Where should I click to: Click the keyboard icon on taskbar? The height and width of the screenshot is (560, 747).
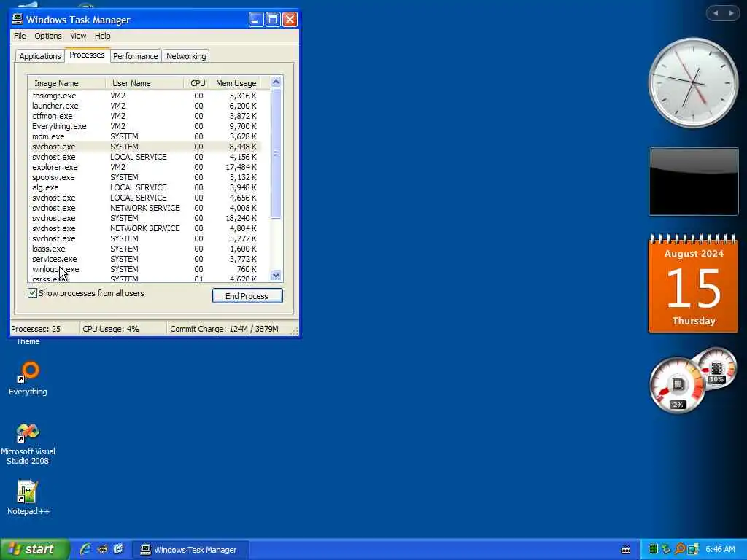[626, 550]
